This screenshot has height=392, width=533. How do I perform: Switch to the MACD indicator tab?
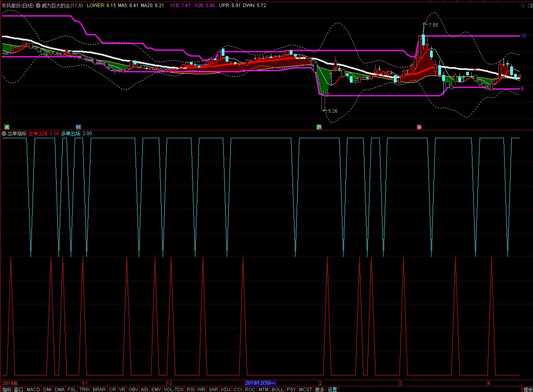[x=33, y=389]
